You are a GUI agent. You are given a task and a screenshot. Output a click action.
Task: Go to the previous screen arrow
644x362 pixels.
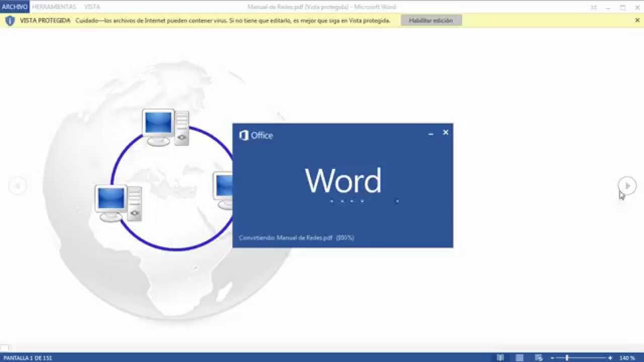[x=17, y=186]
